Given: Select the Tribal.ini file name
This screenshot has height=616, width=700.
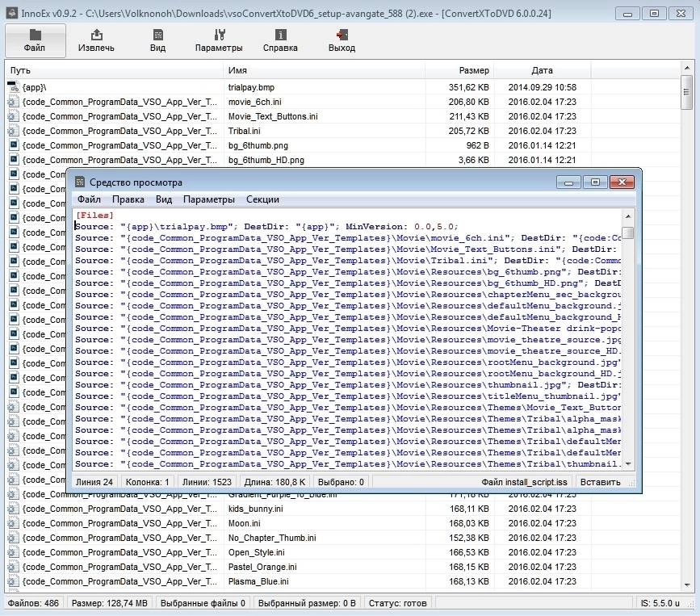Looking at the screenshot, I should 244,131.
